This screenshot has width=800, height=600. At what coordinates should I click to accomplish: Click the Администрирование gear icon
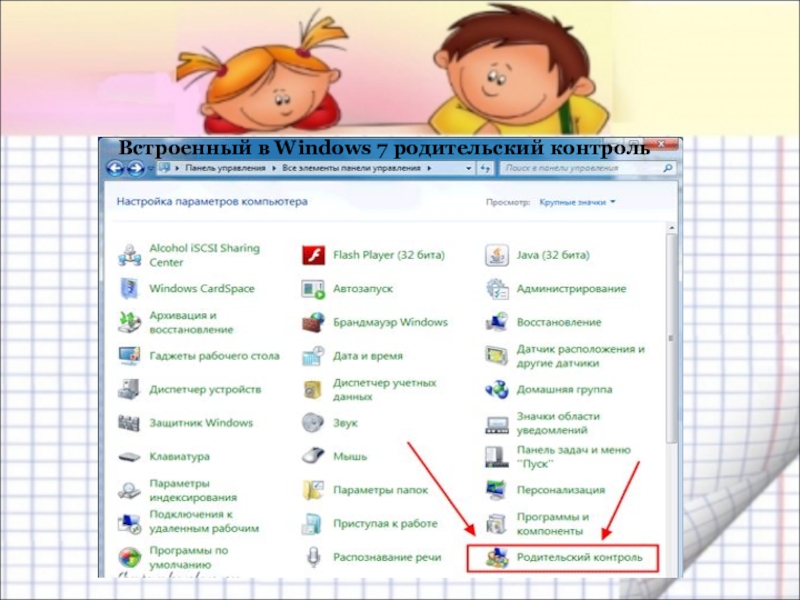(496, 289)
